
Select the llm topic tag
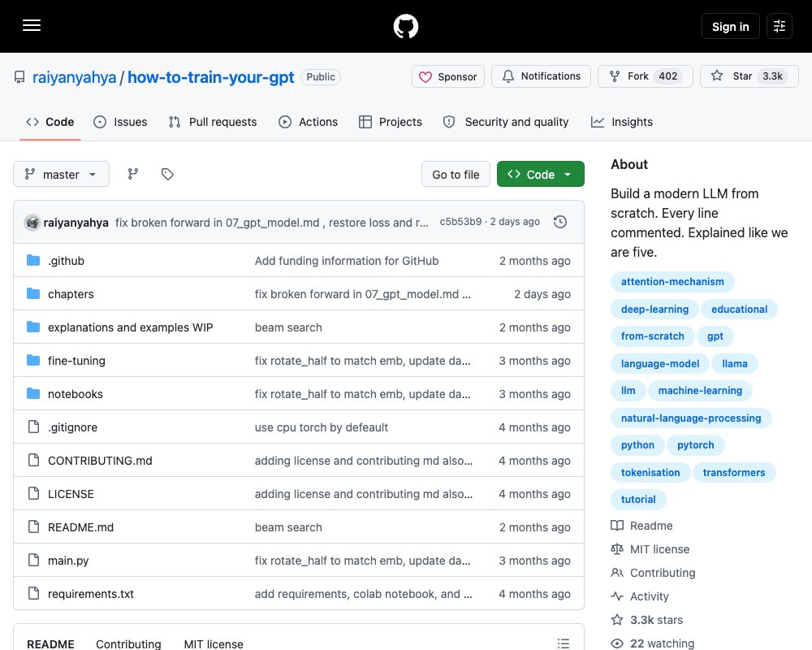coord(628,390)
